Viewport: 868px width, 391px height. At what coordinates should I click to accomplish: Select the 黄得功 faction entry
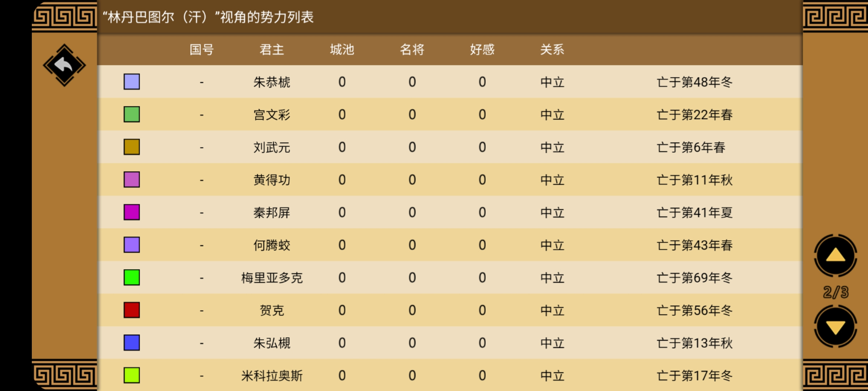(x=450, y=180)
